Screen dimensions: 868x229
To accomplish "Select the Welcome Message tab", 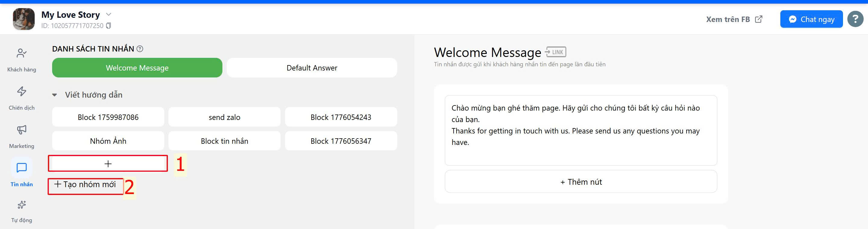I will click(137, 68).
